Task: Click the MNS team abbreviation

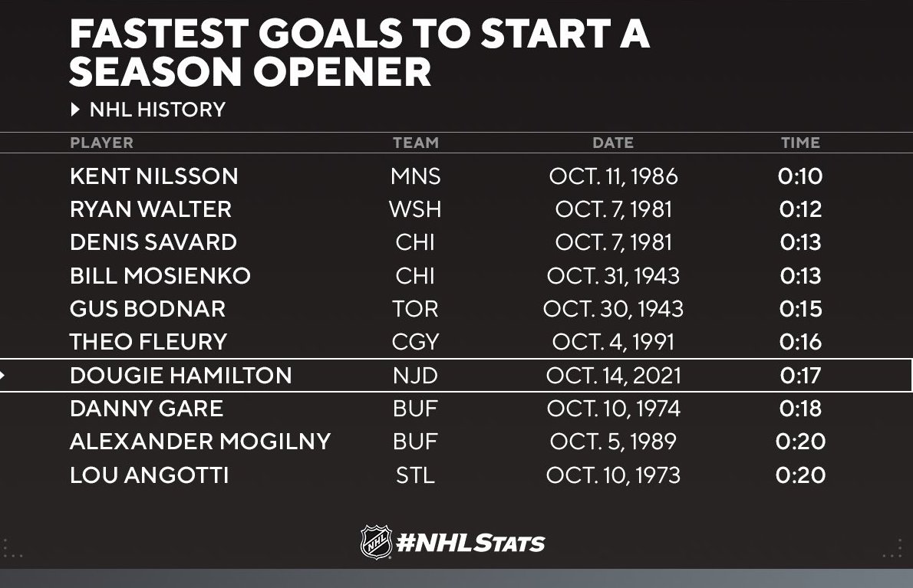Action: 415,176
